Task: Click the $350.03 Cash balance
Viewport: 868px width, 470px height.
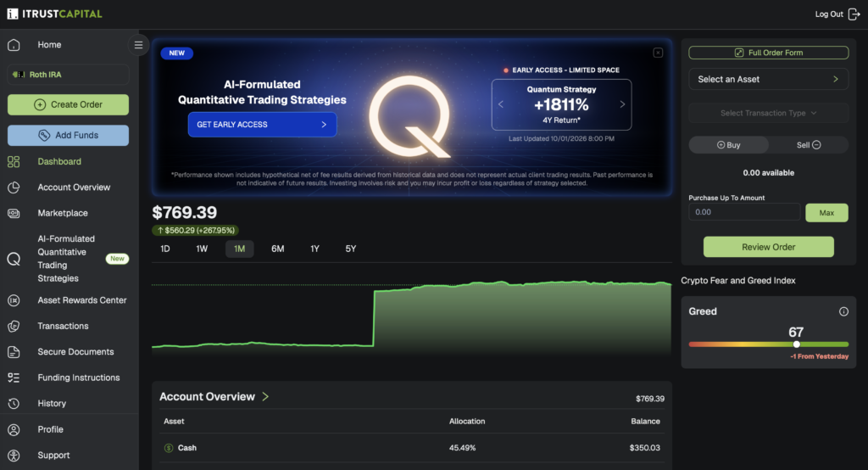Action: 644,448
